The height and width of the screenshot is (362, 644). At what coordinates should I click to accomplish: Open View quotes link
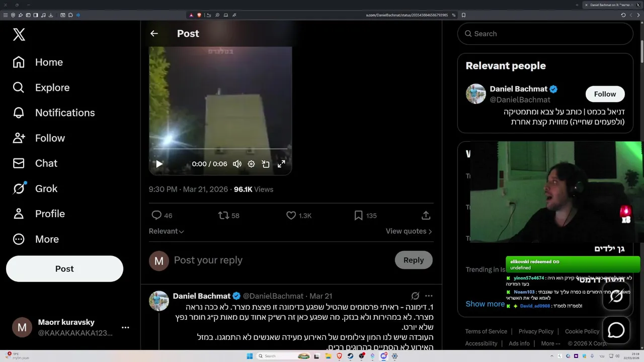409,231
